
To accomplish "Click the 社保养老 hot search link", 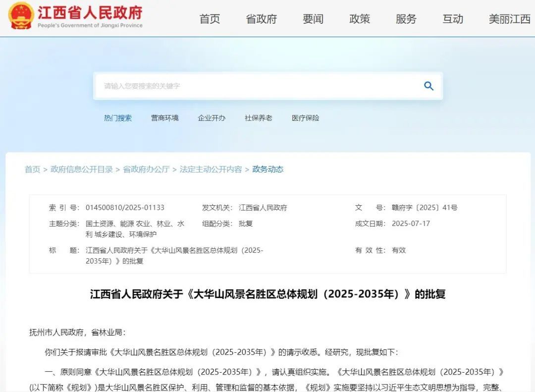I will [x=258, y=118].
